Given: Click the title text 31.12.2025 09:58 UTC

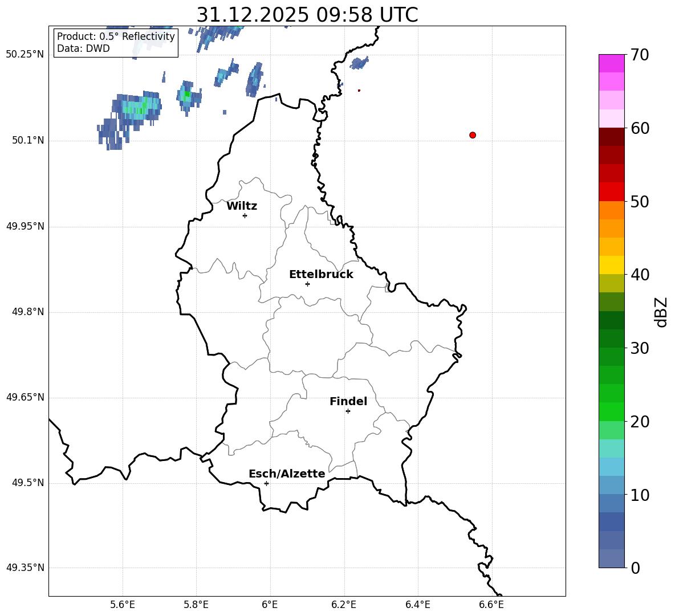Looking at the screenshot, I should (x=307, y=15).
